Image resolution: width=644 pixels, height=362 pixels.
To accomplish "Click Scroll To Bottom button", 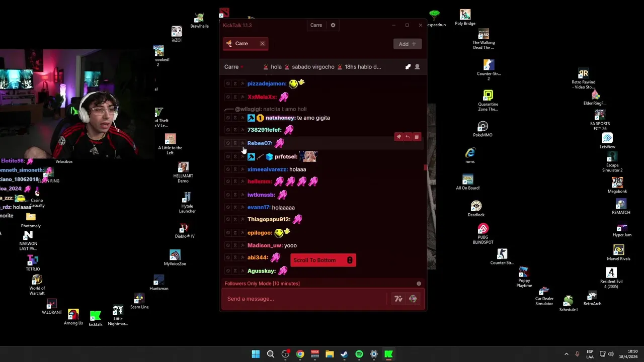I will click(x=323, y=260).
